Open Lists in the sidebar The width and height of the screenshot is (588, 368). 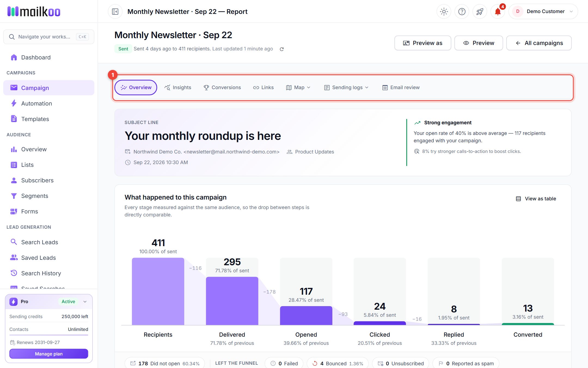point(49,165)
